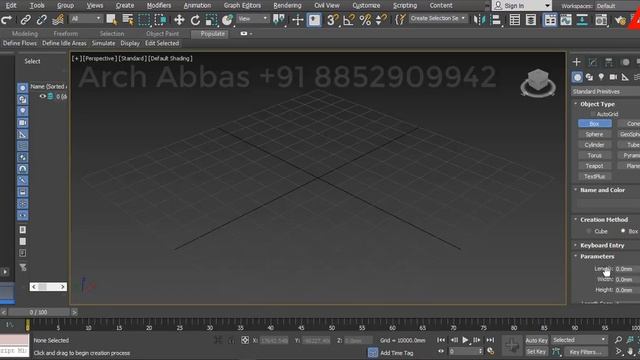Image resolution: width=640 pixels, height=360 pixels.
Task: Switch to the Modeling ribbon tab
Action: tap(25, 34)
